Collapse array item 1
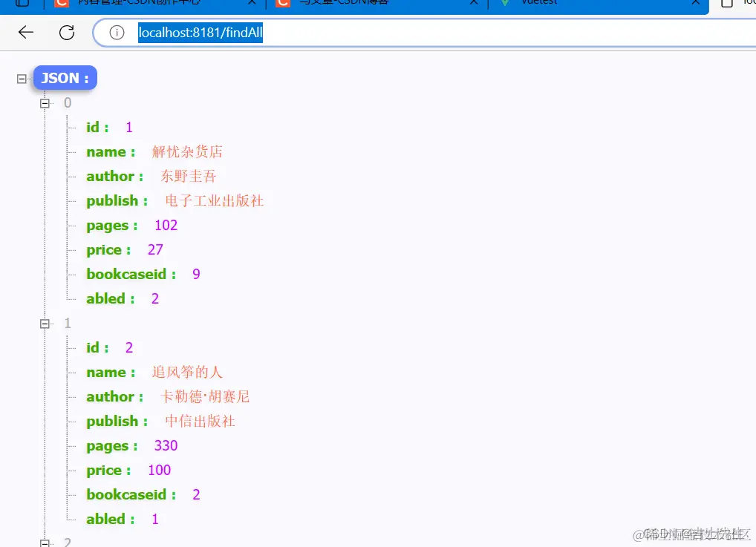The width and height of the screenshot is (756, 547). [x=45, y=324]
